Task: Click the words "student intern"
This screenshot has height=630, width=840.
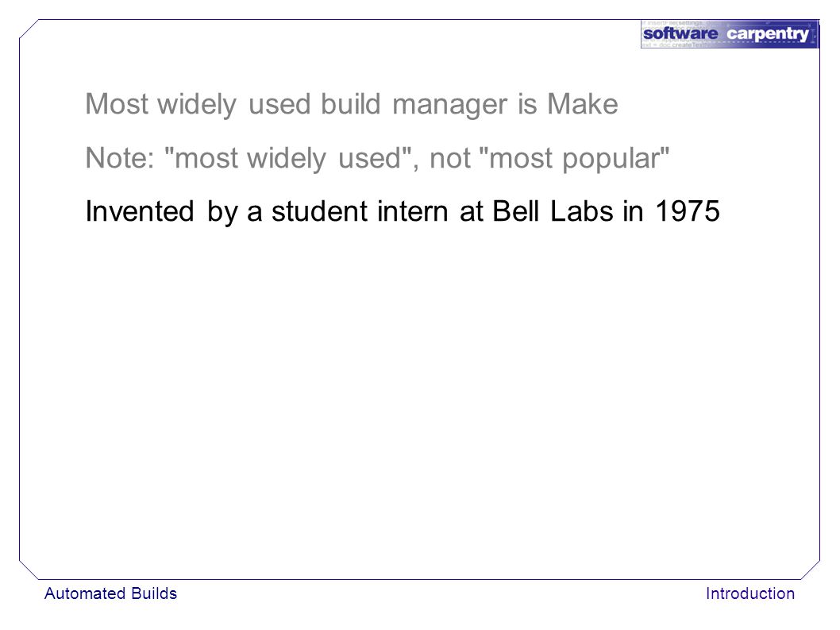Action: coord(360,211)
